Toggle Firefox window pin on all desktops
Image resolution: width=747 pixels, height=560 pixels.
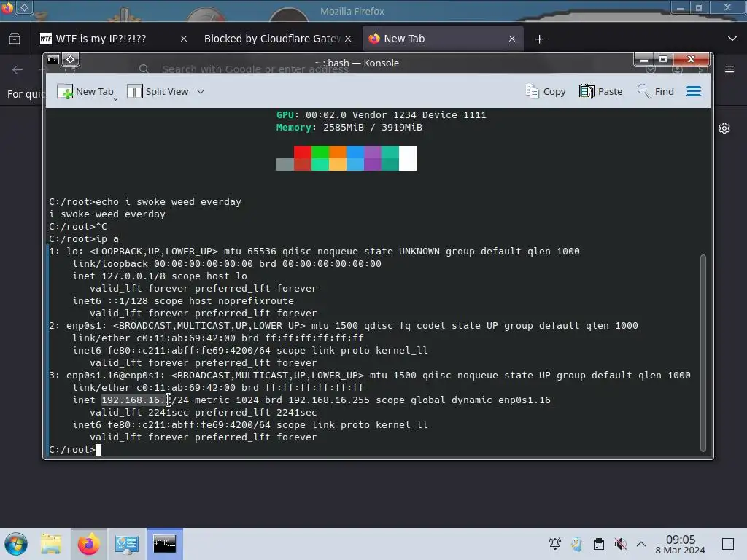pos(24,7)
